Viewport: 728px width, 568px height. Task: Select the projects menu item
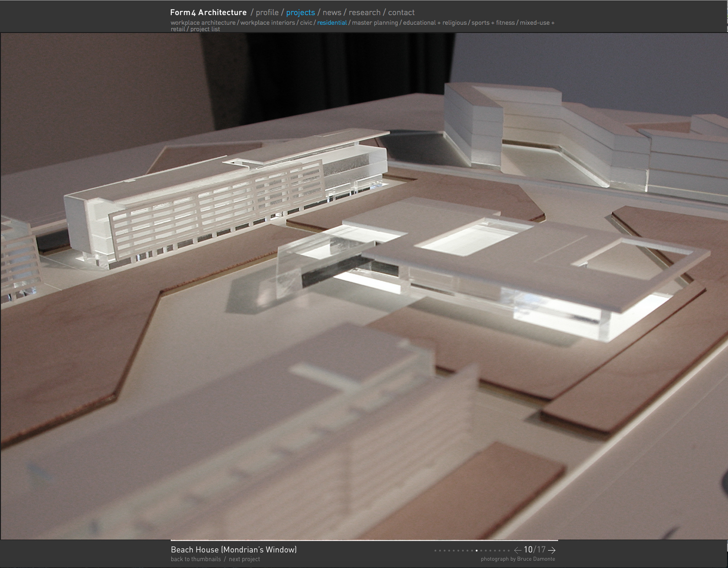tap(300, 12)
